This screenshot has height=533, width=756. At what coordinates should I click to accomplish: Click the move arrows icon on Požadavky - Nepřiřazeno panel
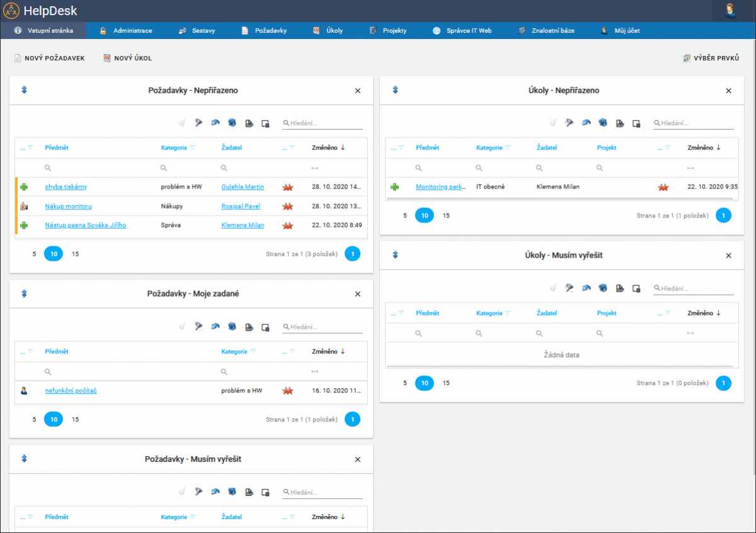[x=25, y=90]
